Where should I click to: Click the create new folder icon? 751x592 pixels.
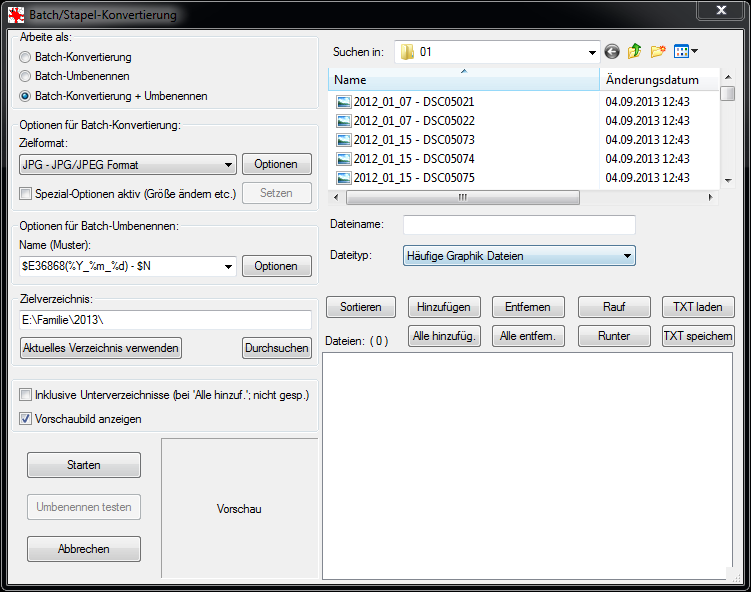click(658, 51)
